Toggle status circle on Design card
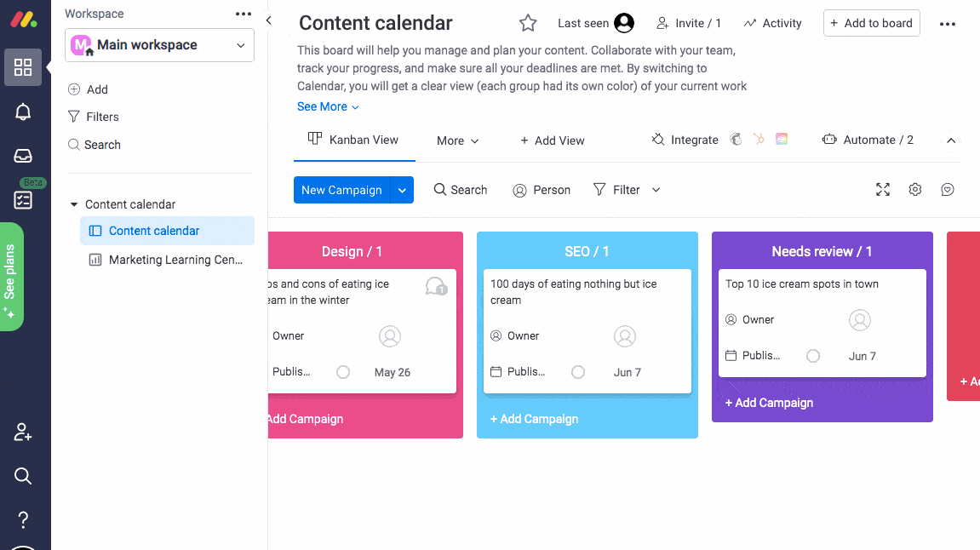The height and width of the screenshot is (550, 980). tap(343, 372)
